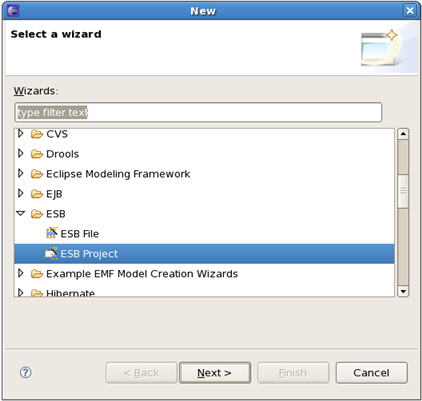Select the CVS label
422x401 pixels.
[x=57, y=134]
